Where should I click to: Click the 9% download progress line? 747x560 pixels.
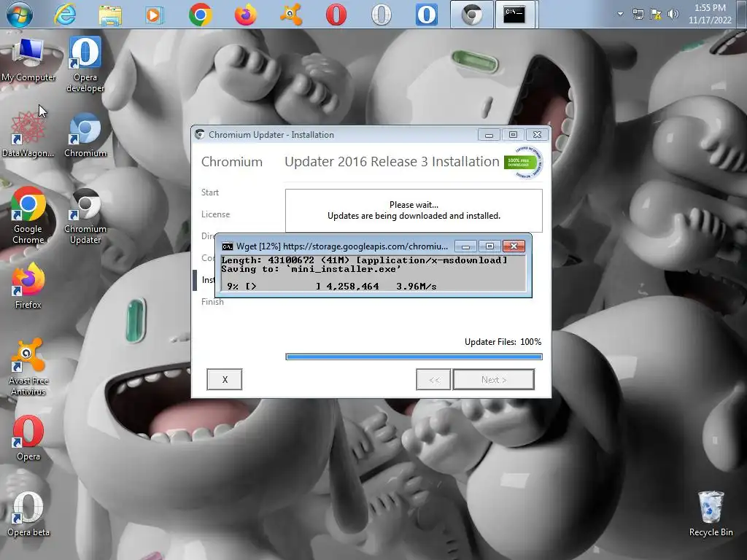pyautogui.click(x=332, y=286)
